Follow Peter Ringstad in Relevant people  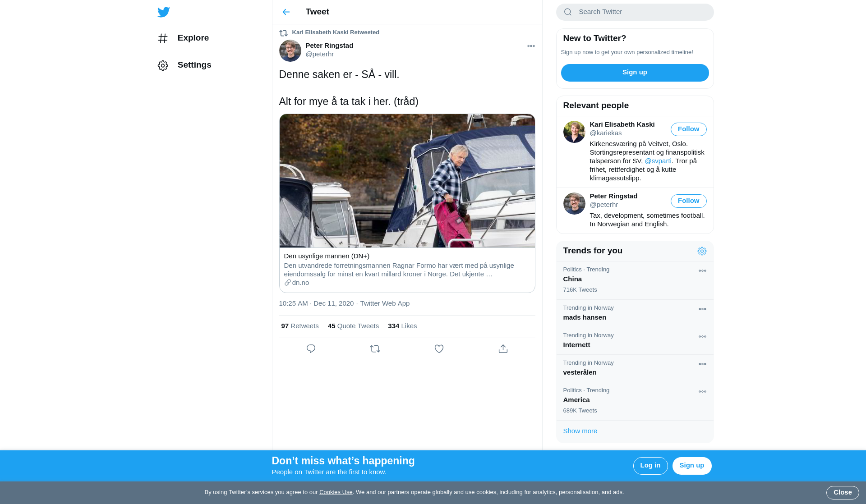click(688, 201)
